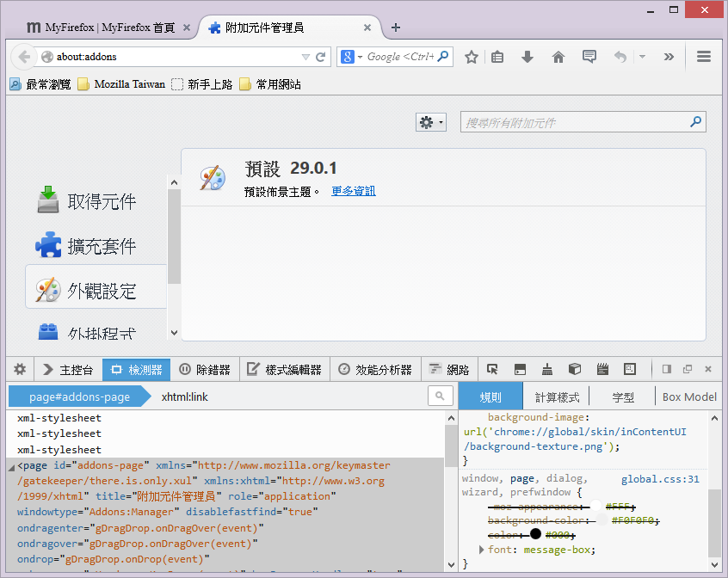Open the Get Add-ons category
Screen dimensions: 728x578
(87, 201)
